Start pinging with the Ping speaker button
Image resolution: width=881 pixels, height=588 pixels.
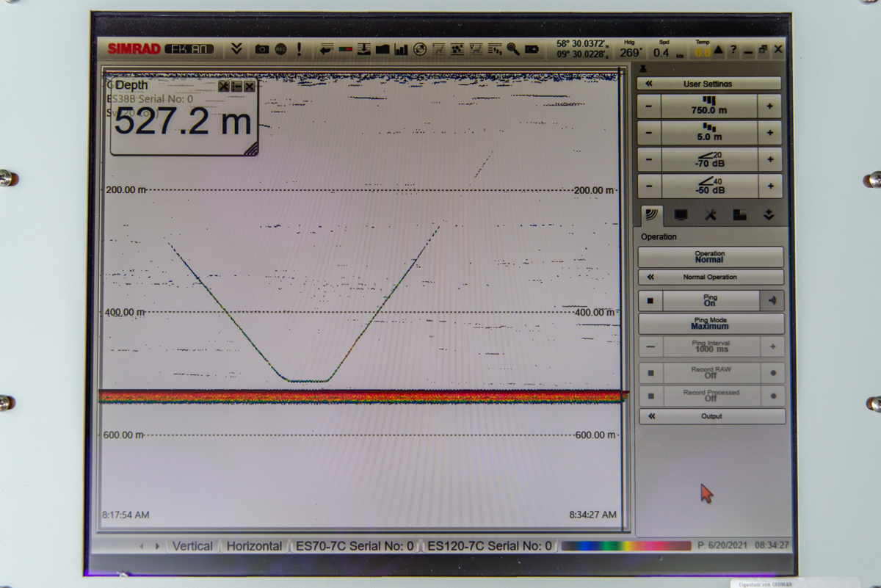coord(772,301)
